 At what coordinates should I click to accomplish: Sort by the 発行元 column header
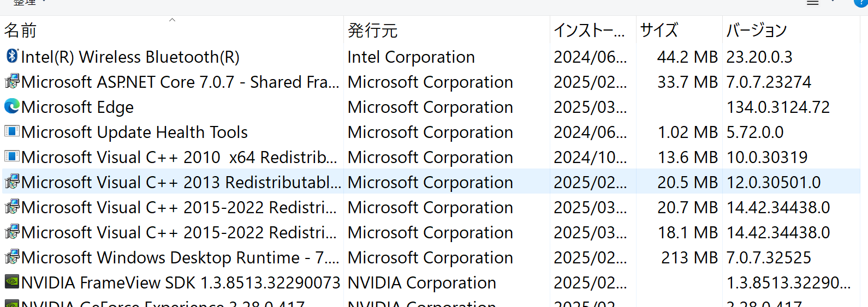[x=373, y=31]
